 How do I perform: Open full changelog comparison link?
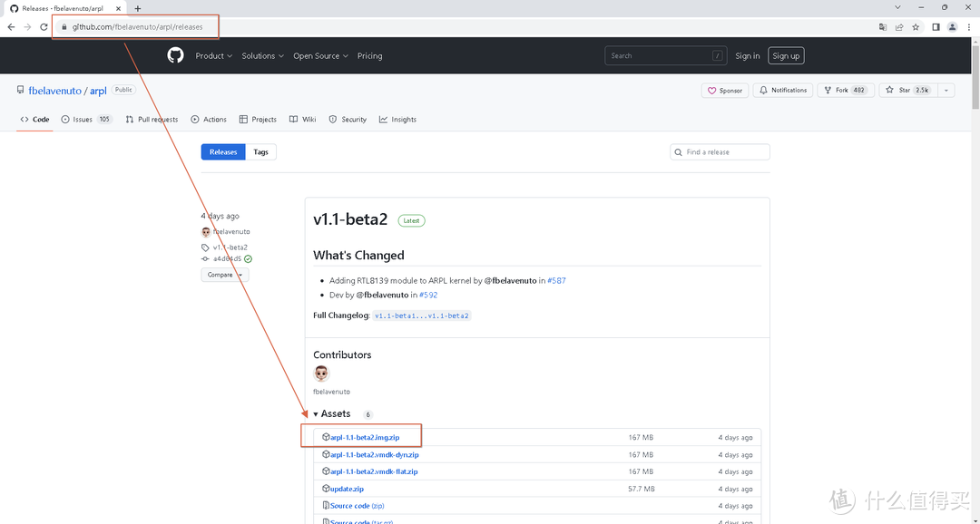(422, 316)
